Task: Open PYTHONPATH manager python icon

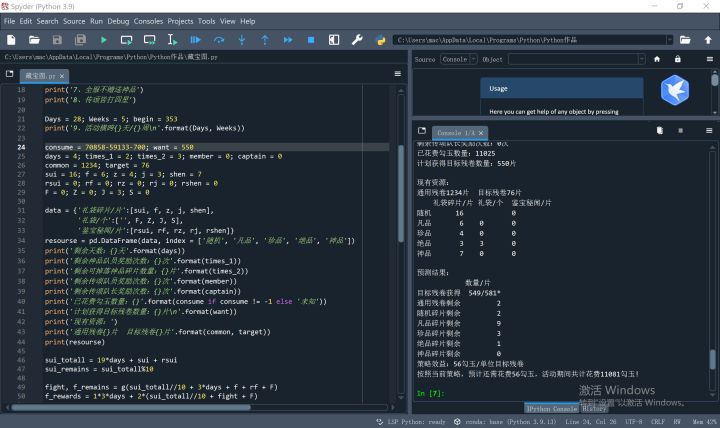Action: tap(381, 40)
